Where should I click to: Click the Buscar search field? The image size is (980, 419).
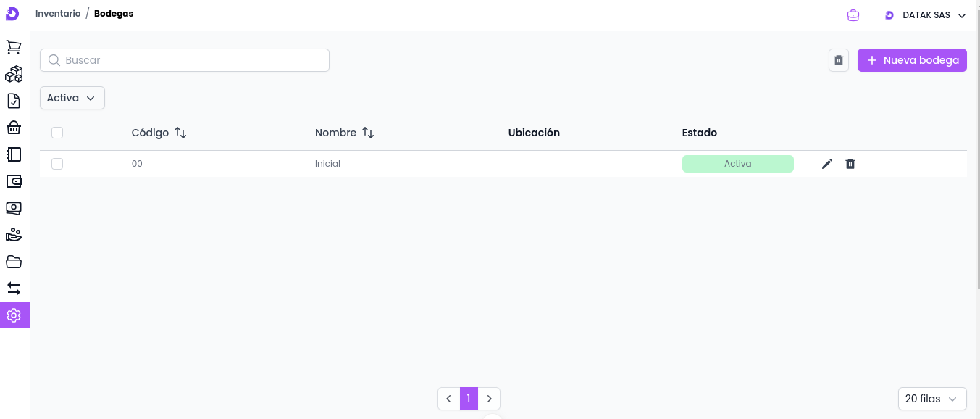pyautogui.click(x=185, y=60)
